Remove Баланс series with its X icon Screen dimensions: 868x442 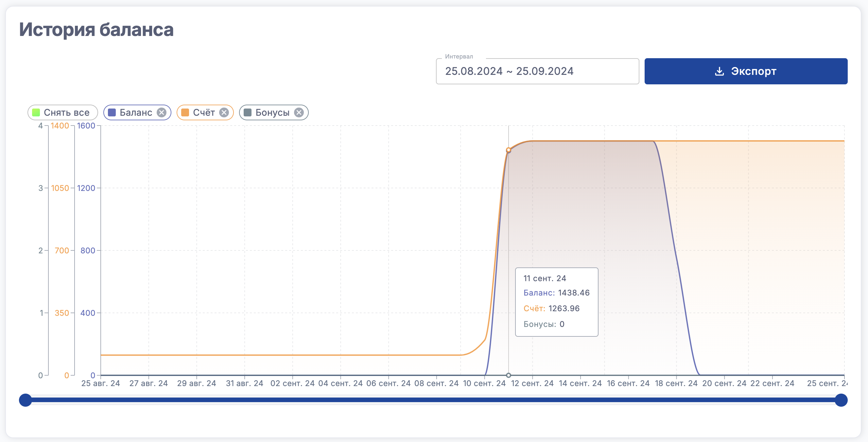162,112
